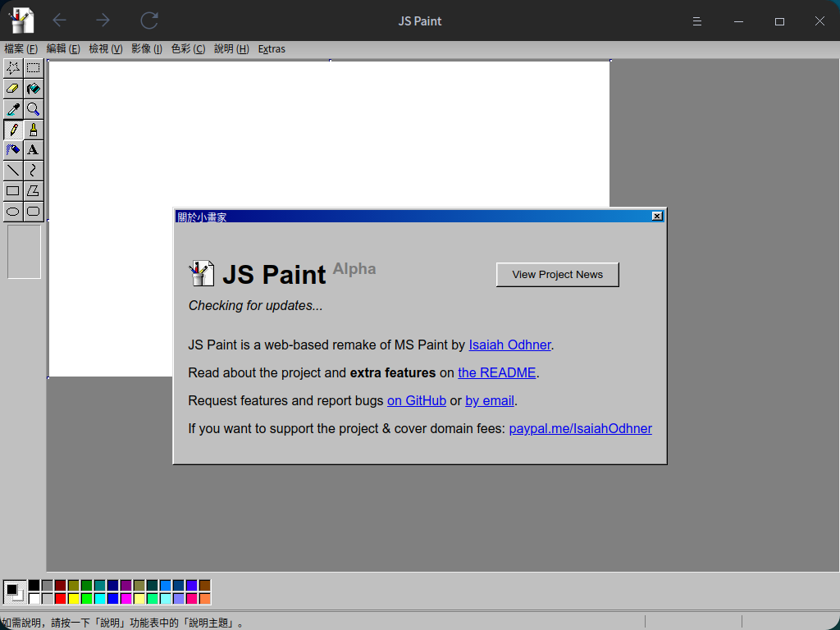Viewport: 840px width, 630px height.
Task: Select the Polygon tool
Action: coord(33,191)
